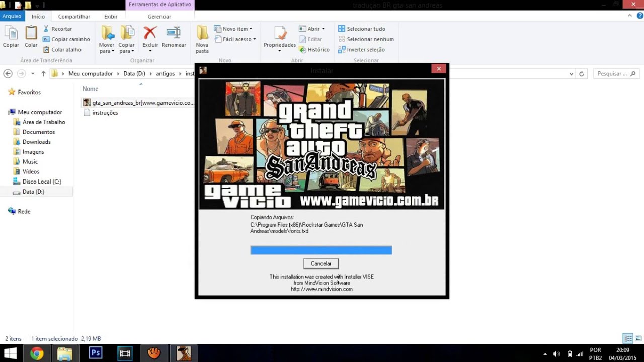Click the GTA installer taskbar icon

click(184, 353)
